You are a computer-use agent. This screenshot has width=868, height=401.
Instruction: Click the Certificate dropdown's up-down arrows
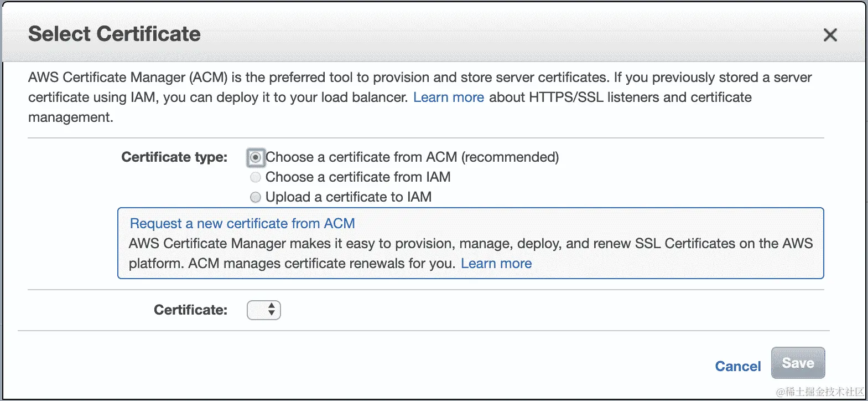coord(272,310)
